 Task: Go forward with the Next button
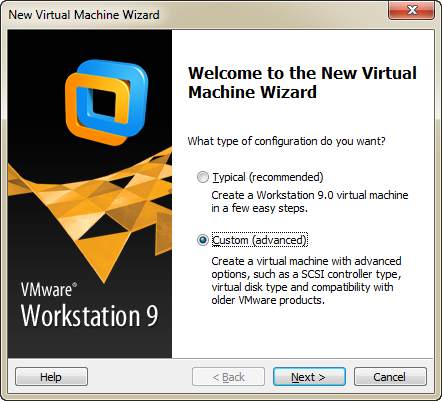click(309, 377)
